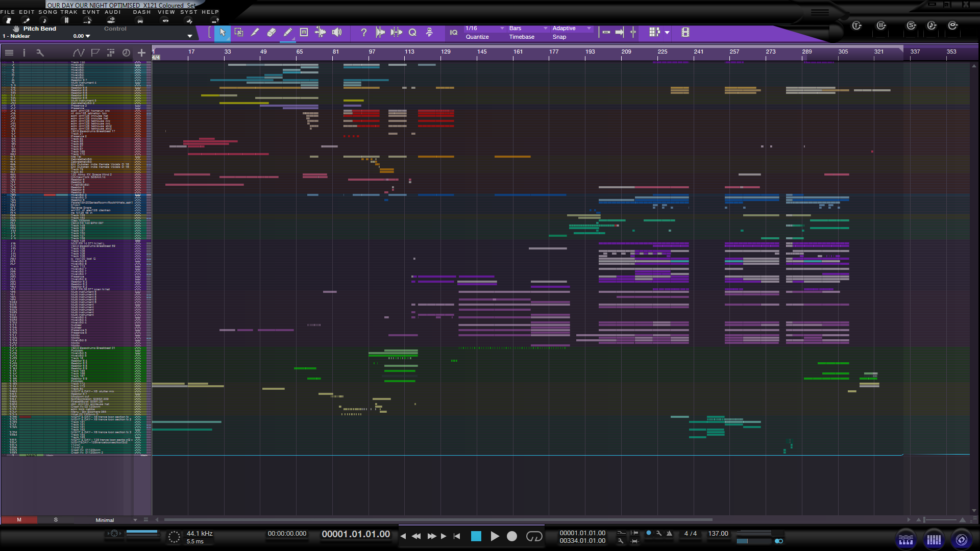Open the EVNT menu

[91, 12]
